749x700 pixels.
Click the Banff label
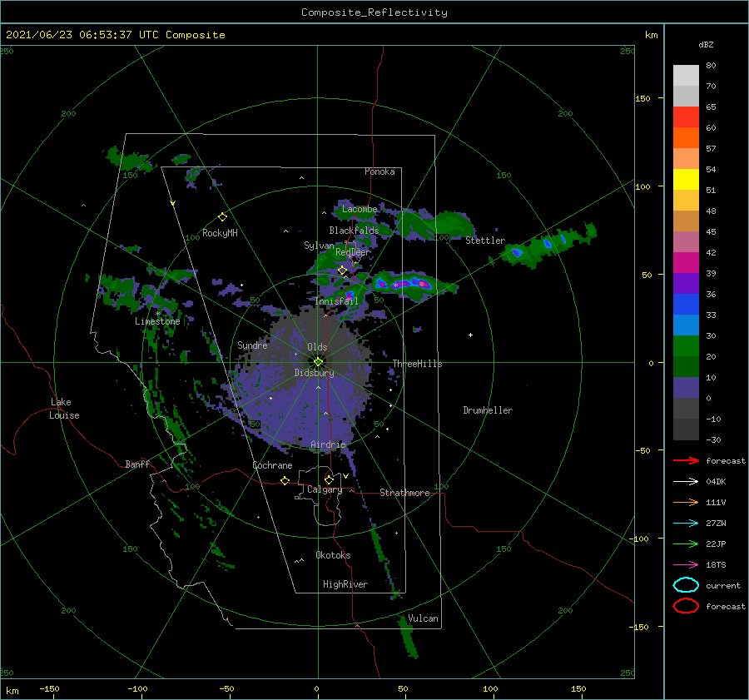tap(137, 464)
